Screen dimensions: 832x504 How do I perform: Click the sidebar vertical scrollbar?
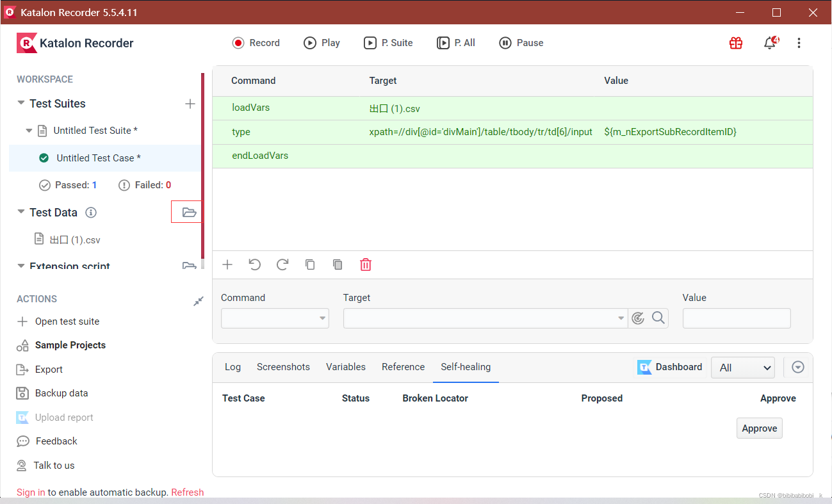(203, 167)
